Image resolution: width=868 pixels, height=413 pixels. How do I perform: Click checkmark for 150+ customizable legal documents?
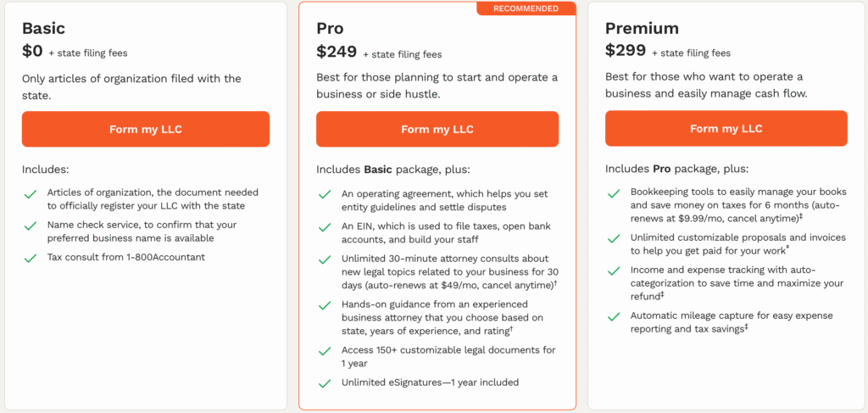(x=325, y=350)
